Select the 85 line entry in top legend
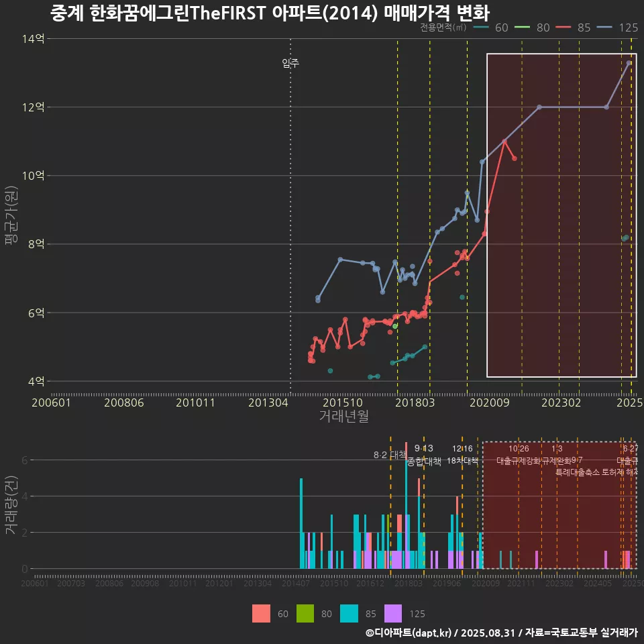The height and width of the screenshot is (644, 644). pos(573,28)
